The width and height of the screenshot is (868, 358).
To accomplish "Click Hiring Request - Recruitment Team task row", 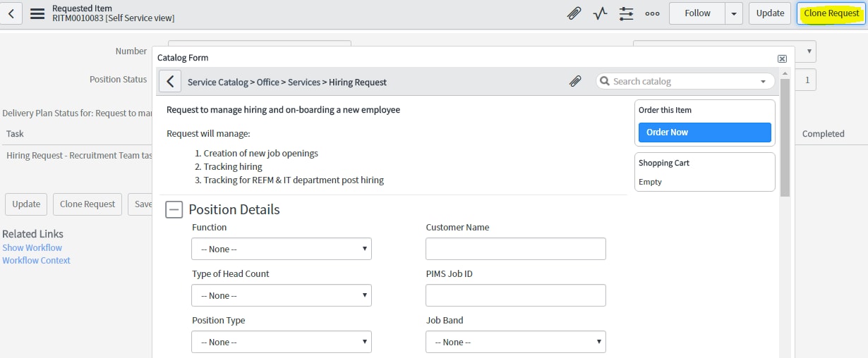I will point(79,156).
